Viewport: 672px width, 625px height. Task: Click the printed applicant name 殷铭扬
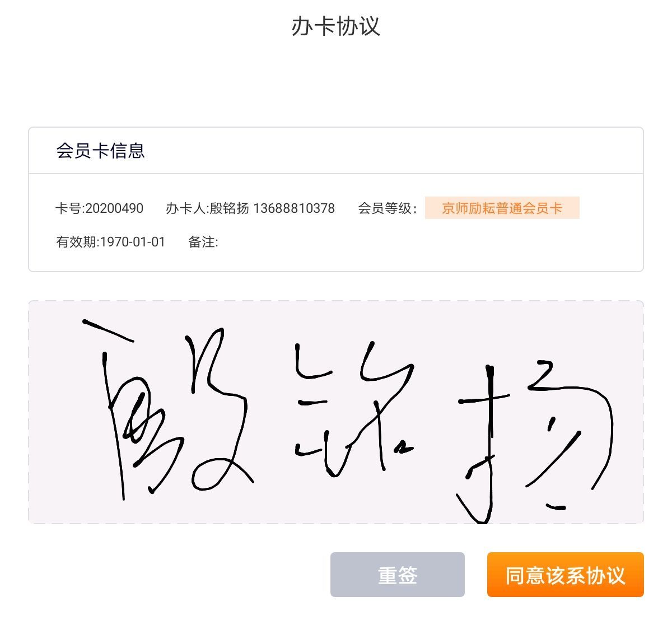tap(229, 208)
